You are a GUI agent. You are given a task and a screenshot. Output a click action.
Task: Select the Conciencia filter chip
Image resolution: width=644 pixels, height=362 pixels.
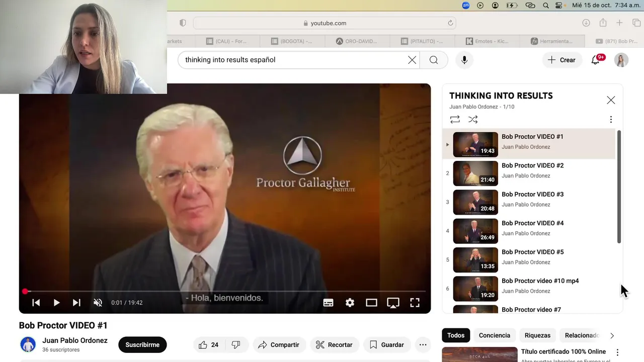[495, 335]
